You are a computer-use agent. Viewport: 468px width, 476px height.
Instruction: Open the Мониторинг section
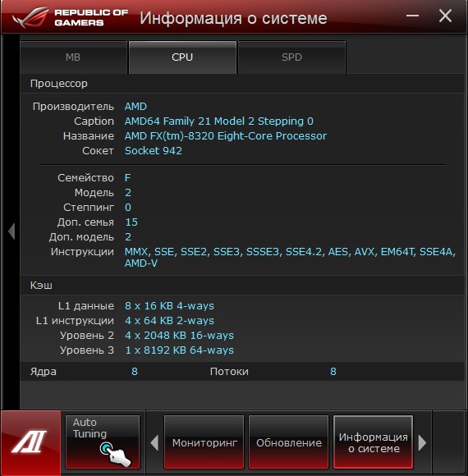(x=204, y=442)
